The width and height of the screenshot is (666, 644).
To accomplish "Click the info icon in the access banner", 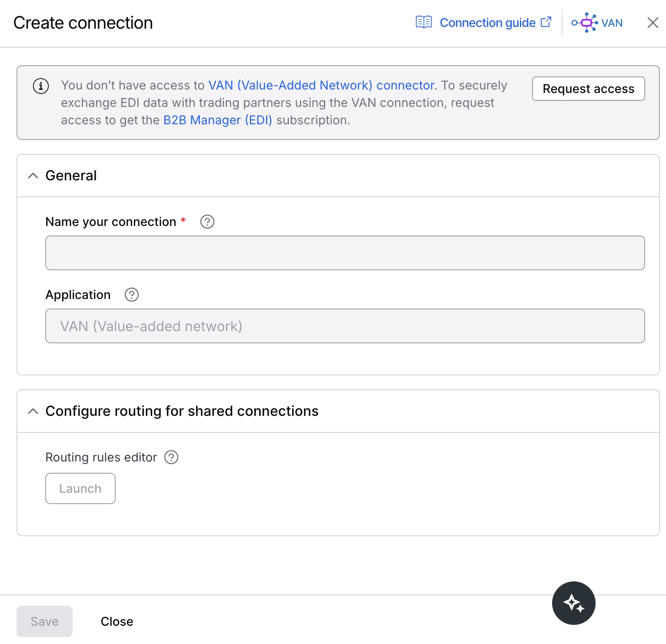I will point(40,86).
